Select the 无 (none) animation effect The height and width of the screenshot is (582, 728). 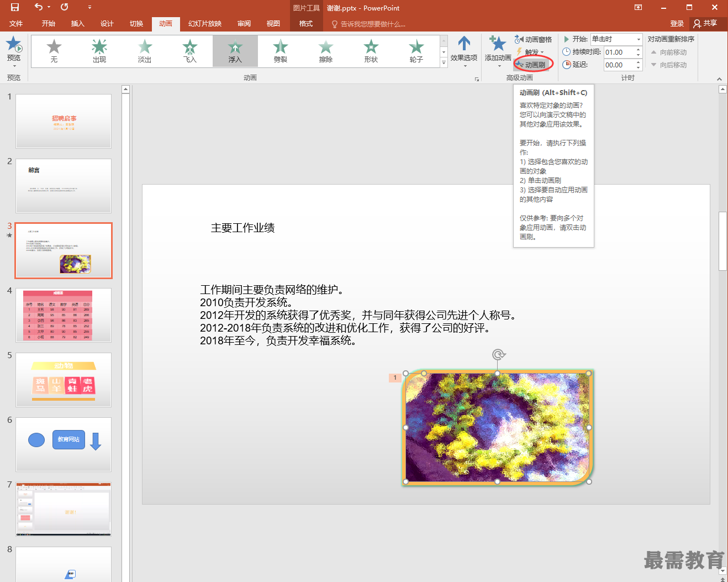pyautogui.click(x=54, y=51)
